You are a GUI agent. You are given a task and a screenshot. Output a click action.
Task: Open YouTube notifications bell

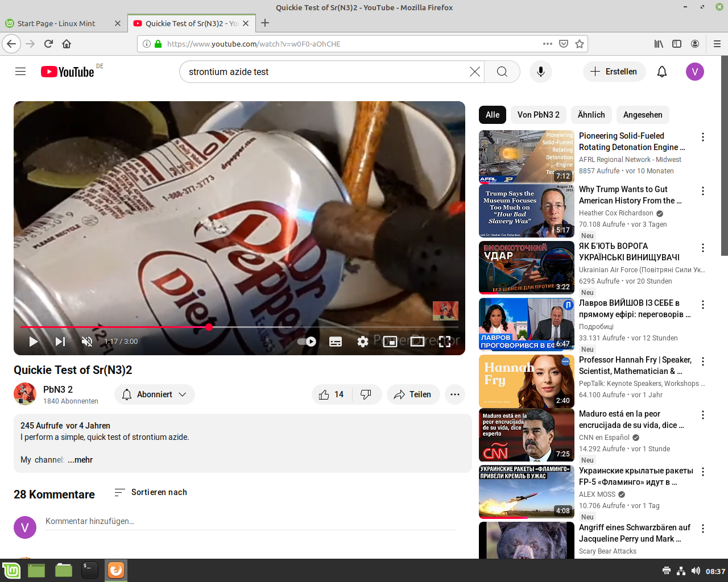(662, 72)
